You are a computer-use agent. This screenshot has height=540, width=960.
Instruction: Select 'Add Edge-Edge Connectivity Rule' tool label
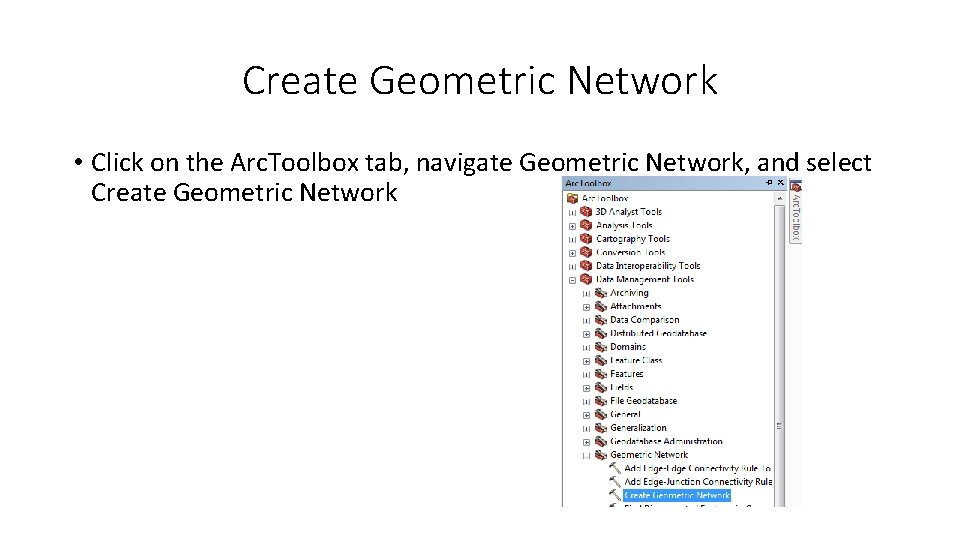(x=697, y=468)
